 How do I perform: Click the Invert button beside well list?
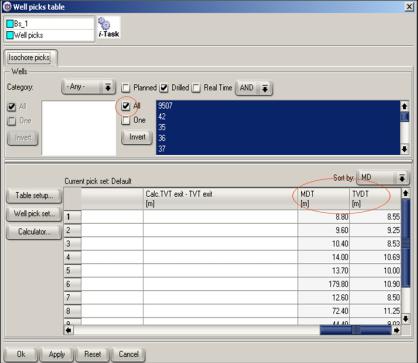[137, 137]
